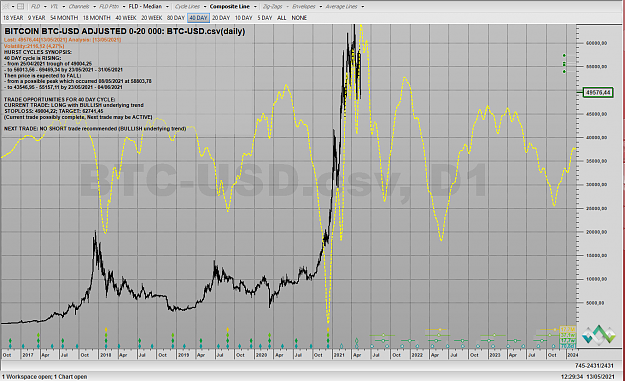The image size is (625, 381).
Task: Click the grid layout icon in toolbar
Action: [21, 6]
